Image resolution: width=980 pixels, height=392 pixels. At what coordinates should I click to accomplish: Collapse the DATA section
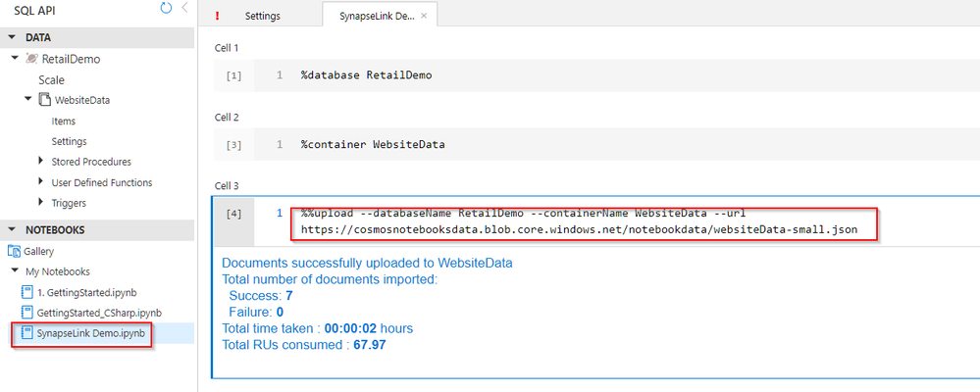click(x=11, y=38)
